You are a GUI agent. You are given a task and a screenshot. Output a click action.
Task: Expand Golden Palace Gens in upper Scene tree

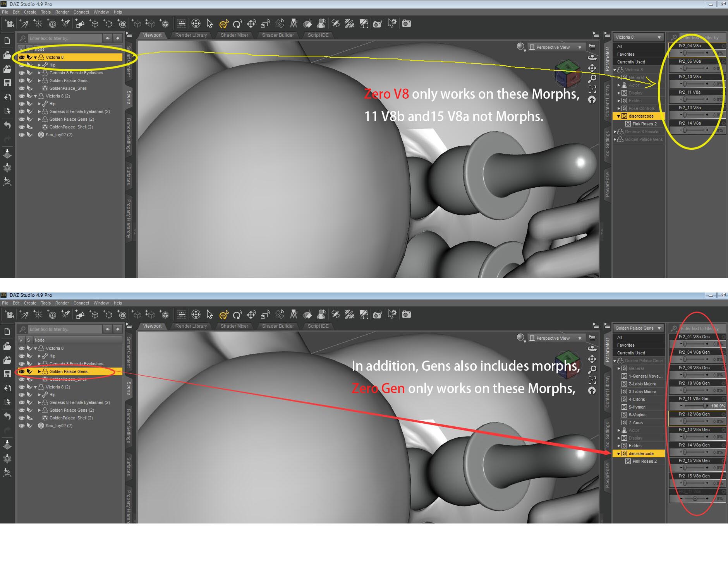point(39,80)
